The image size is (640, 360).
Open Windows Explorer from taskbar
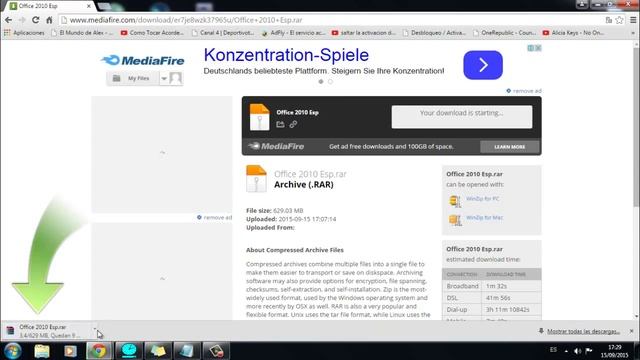pyautogui.click(x=42, y=351)
